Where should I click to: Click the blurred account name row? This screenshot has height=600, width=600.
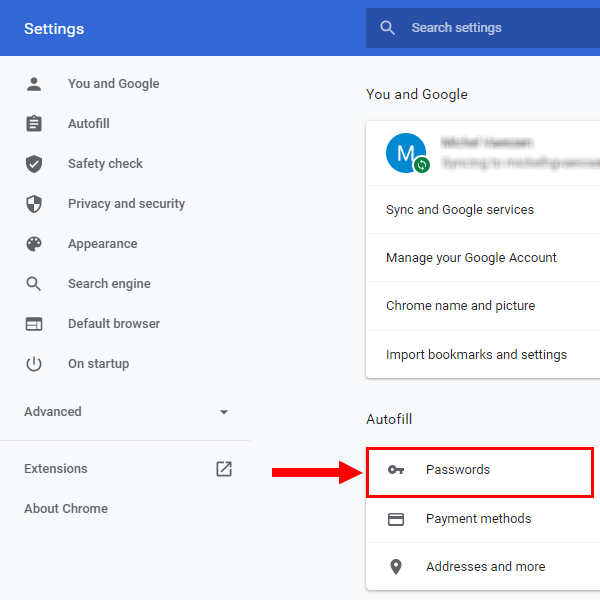pyautogui.click(x=483, y=153)
